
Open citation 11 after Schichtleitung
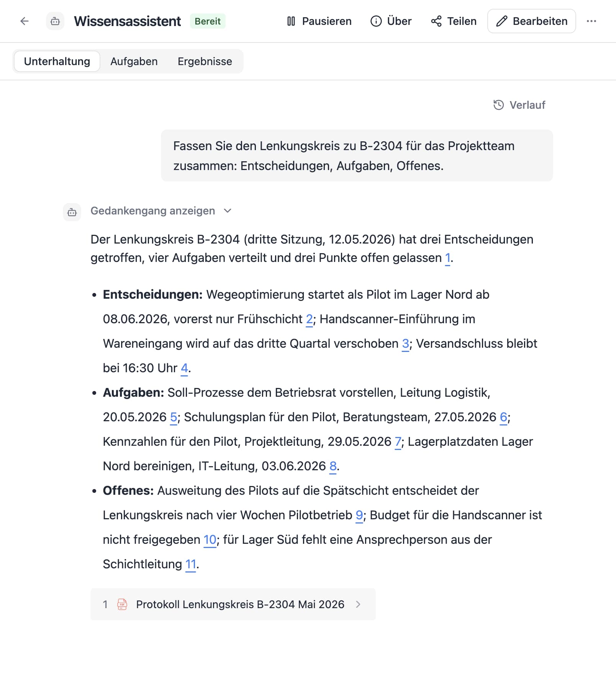point(191,564)
